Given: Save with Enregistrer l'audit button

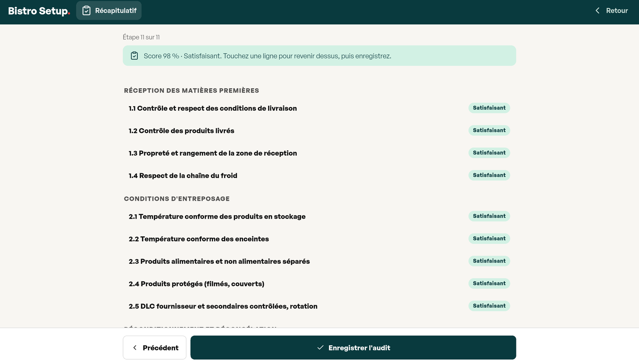Looking at the screenshot, I should click(x=353, y=348).
